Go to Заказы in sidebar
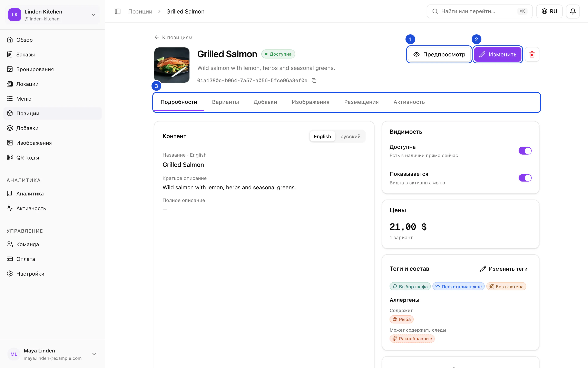Screen dimensions: 588x368 (x=52, y=55)
